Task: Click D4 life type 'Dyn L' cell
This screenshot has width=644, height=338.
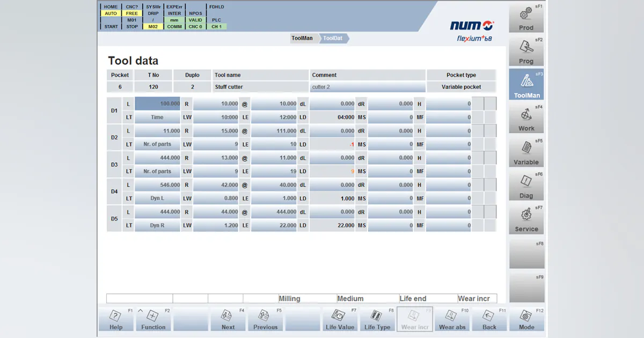Action: tap(157, 199)
